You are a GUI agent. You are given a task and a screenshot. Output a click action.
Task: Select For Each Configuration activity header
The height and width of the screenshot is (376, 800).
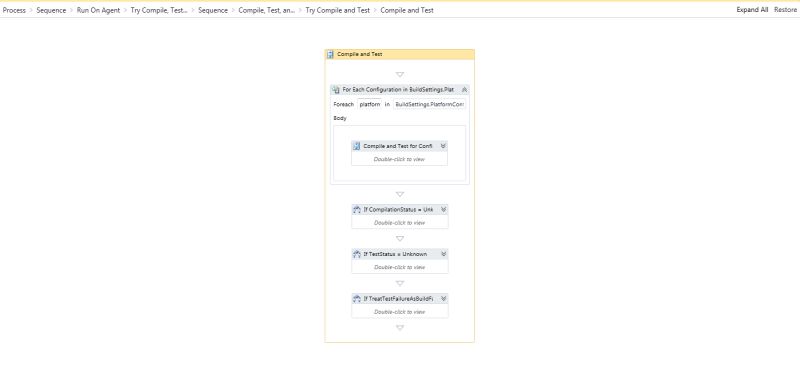click(x=399, y=89)
